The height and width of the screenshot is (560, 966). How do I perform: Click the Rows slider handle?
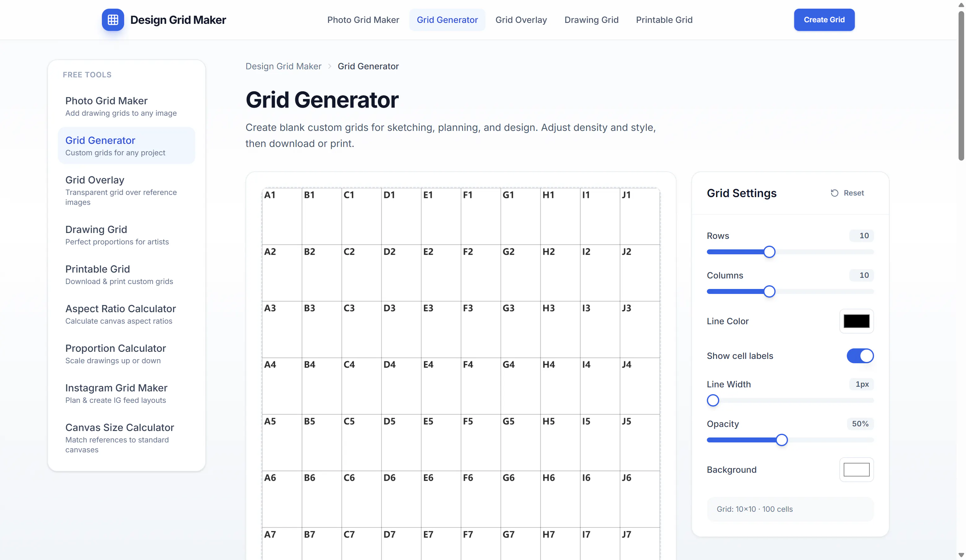tap(769, 252)
